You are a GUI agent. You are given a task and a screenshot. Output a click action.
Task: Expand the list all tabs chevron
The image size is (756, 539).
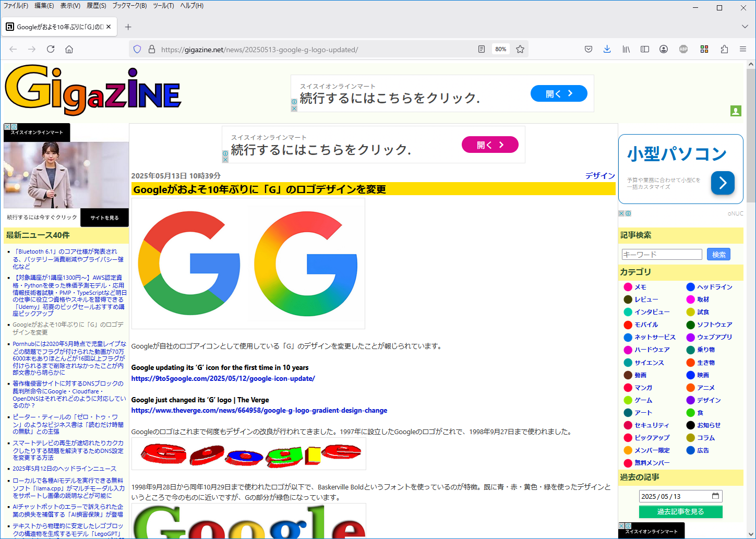pos(745,27)
